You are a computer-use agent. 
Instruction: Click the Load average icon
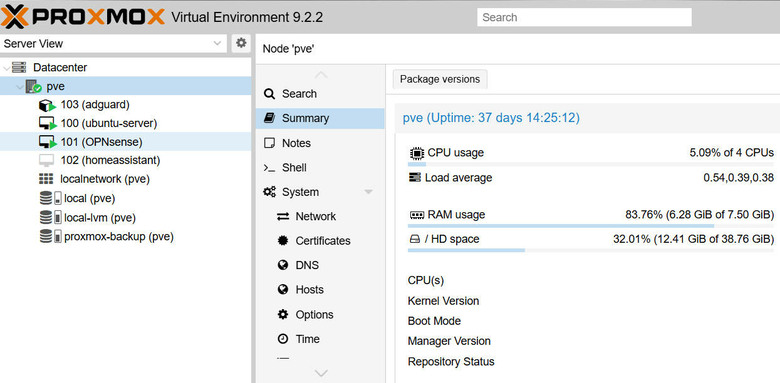tap(415, 177)
